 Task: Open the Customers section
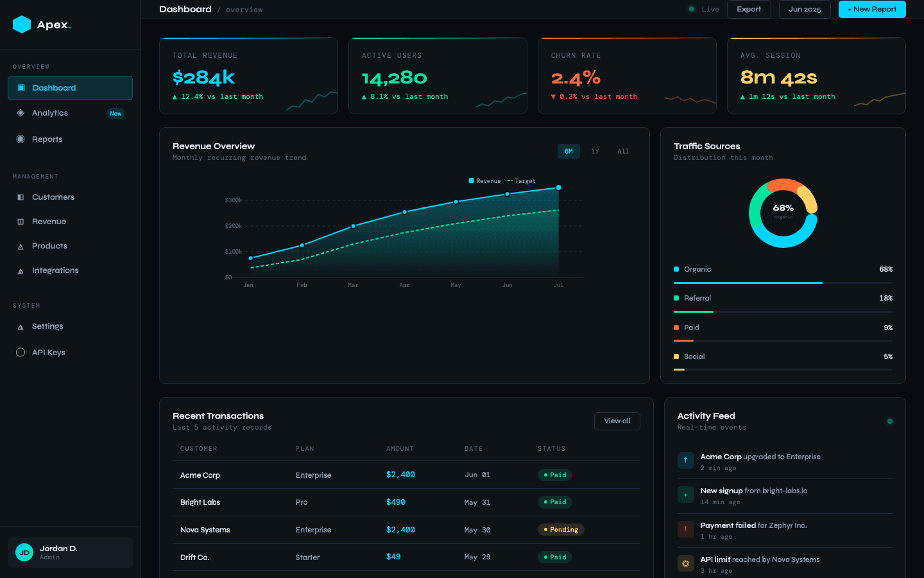[x=70, y=197]
